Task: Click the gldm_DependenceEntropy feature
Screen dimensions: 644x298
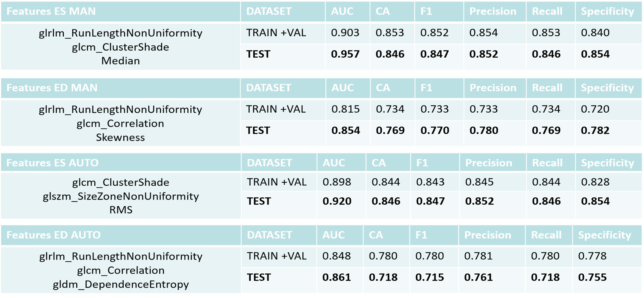Action: pos(121,284)
